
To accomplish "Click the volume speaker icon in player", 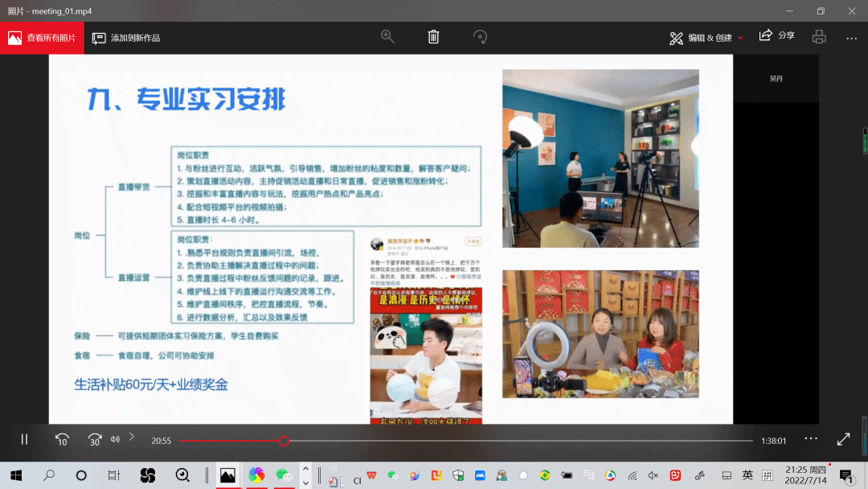I will pyautogui.click(x=115, y=439).
